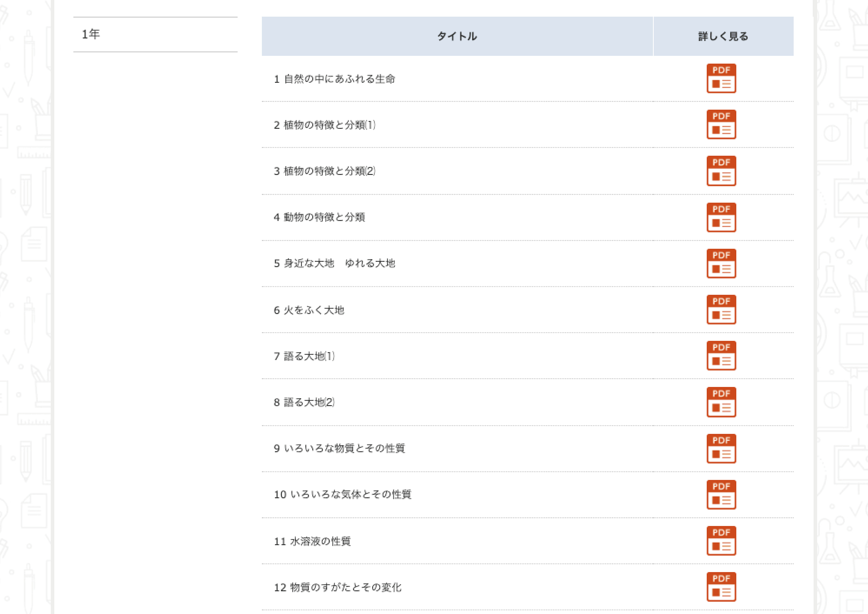Open PDF for 12 物質のすがたとその変化
868x614 pixels.
[x=721, y=587]
